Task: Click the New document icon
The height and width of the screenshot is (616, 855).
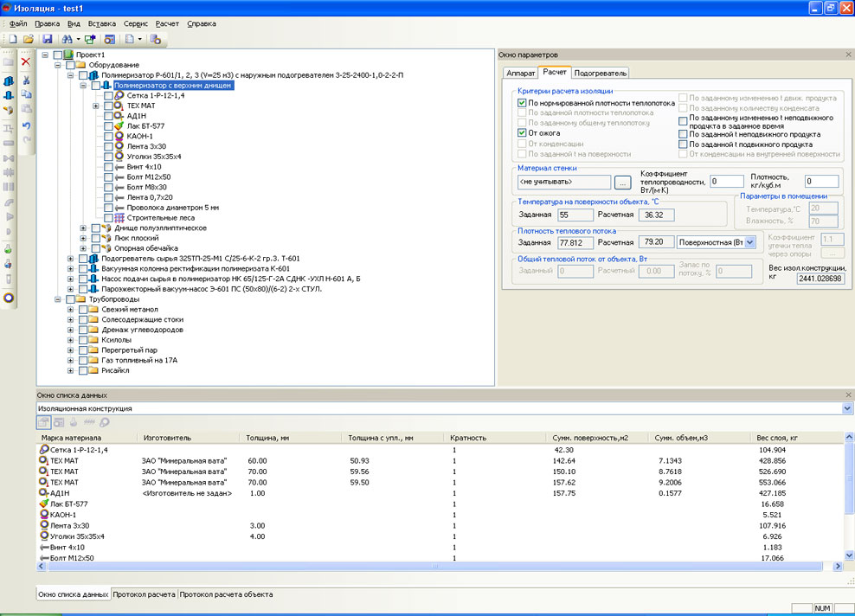Action: click(13, 39)
